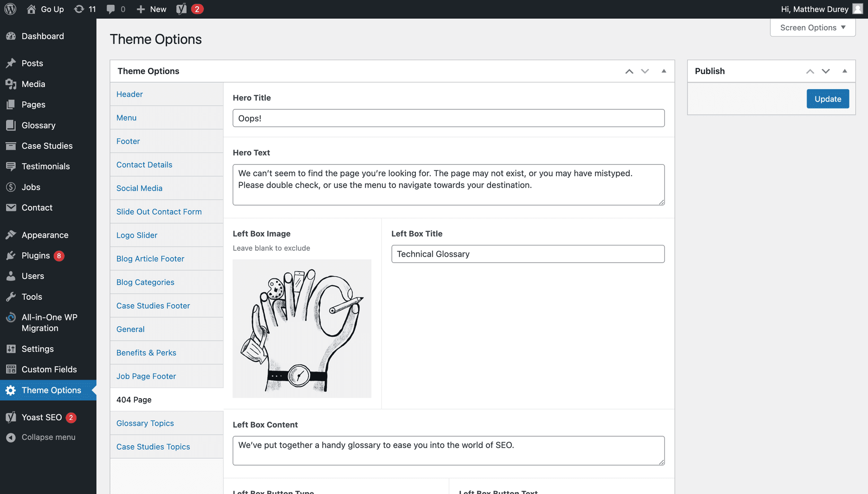
Task: Open the Go Up site home icon
Action: (31, 9)
